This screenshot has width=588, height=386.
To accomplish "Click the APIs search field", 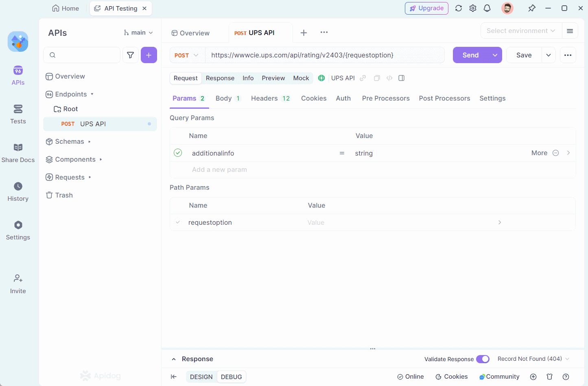I will [82, 55].
